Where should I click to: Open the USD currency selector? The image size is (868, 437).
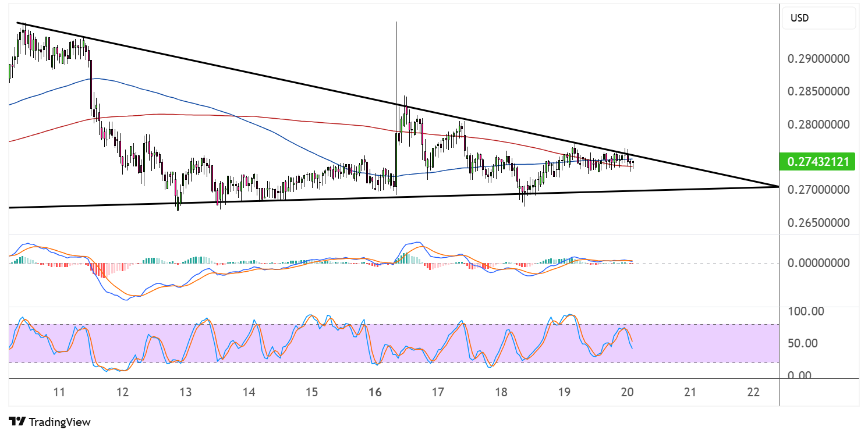click(x=819, y=18)
